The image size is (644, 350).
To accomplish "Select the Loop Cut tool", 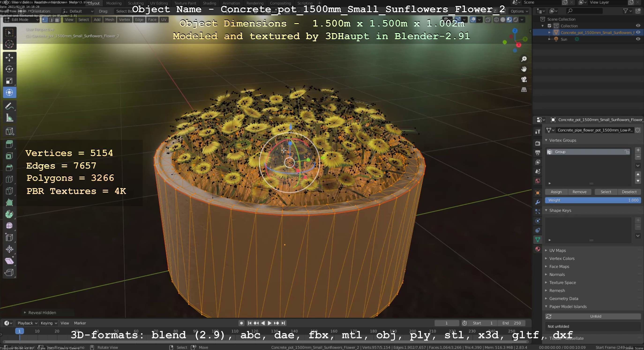I will (10, 179).
